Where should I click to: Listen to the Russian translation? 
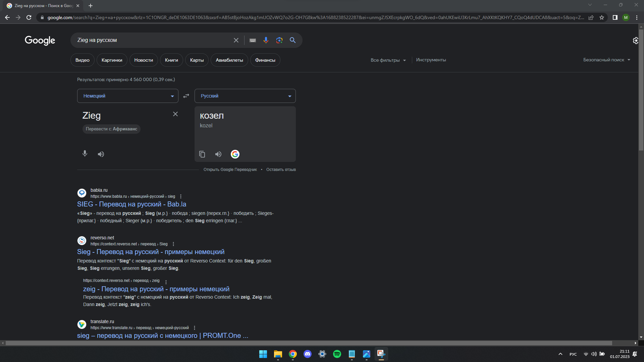[218, 154]
